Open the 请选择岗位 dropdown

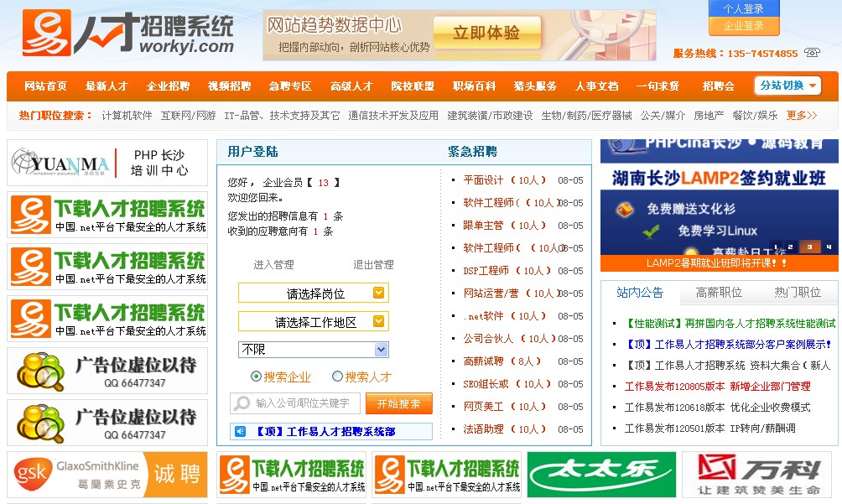point(314,293)
